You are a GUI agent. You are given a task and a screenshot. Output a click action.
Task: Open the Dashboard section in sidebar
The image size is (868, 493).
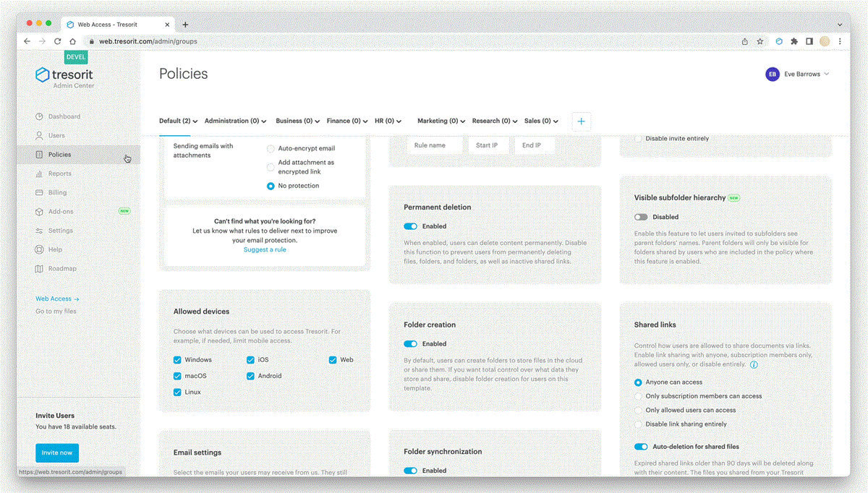pos(61,116)
